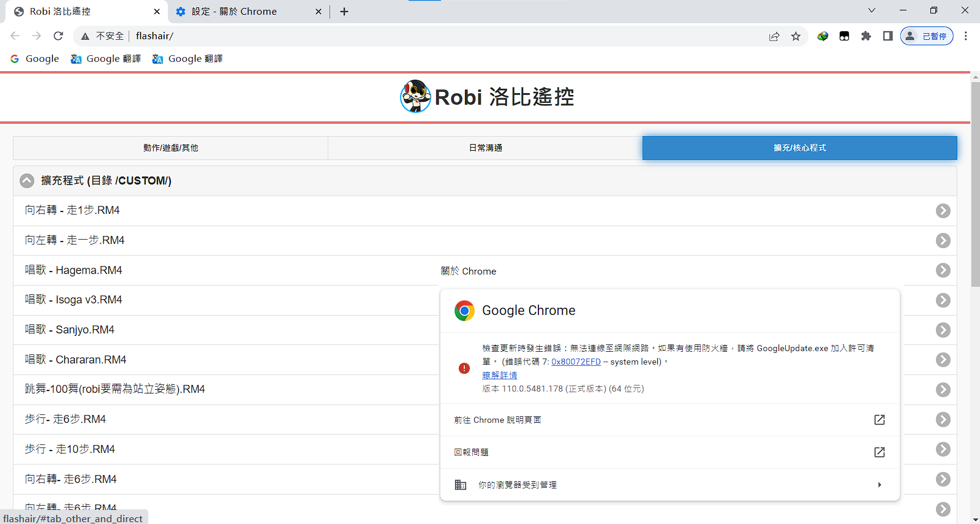Open the Extensions puzzle menu

(x=866, y=36)
